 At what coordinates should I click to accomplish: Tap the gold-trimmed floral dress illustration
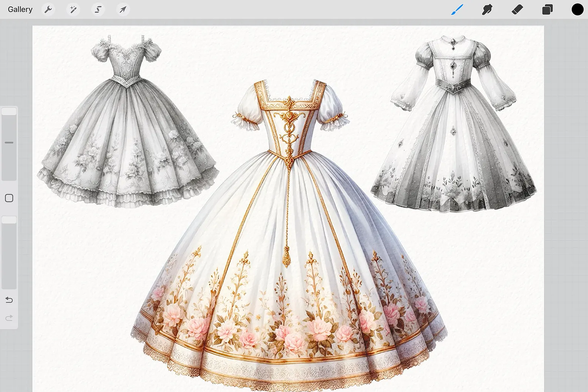(x=289, y=235)
